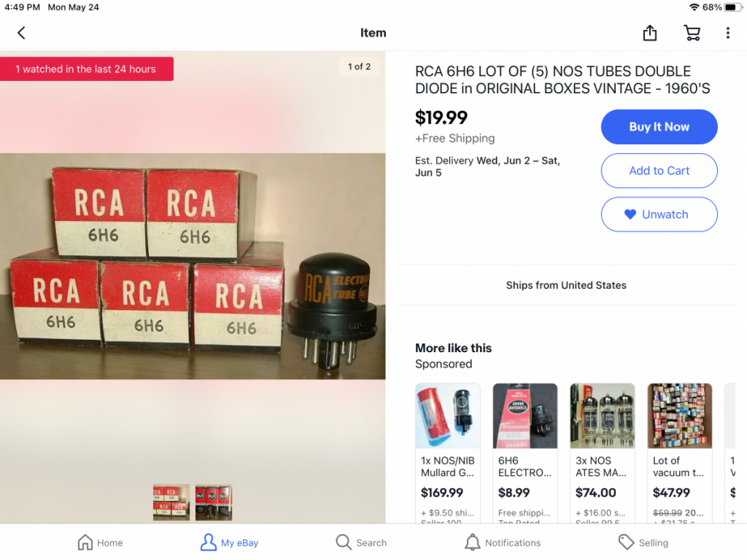
Task: Click Buy It Now button
Action: pos(659,127)
